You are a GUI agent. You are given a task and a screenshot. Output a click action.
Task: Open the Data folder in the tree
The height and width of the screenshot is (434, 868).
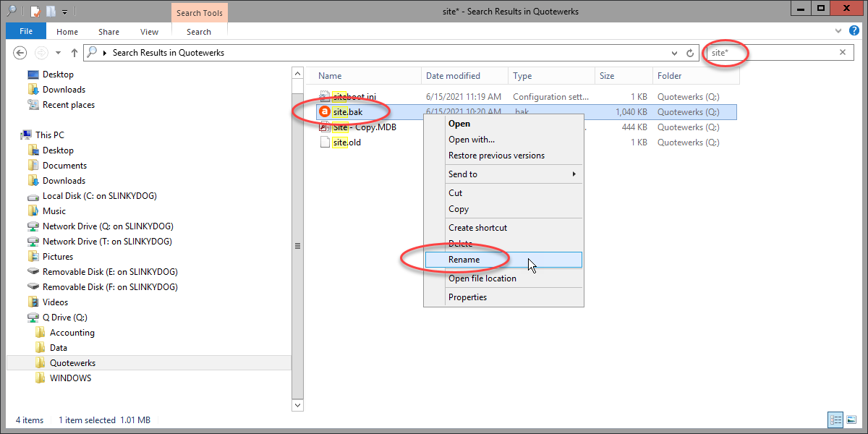click(59, 348)
